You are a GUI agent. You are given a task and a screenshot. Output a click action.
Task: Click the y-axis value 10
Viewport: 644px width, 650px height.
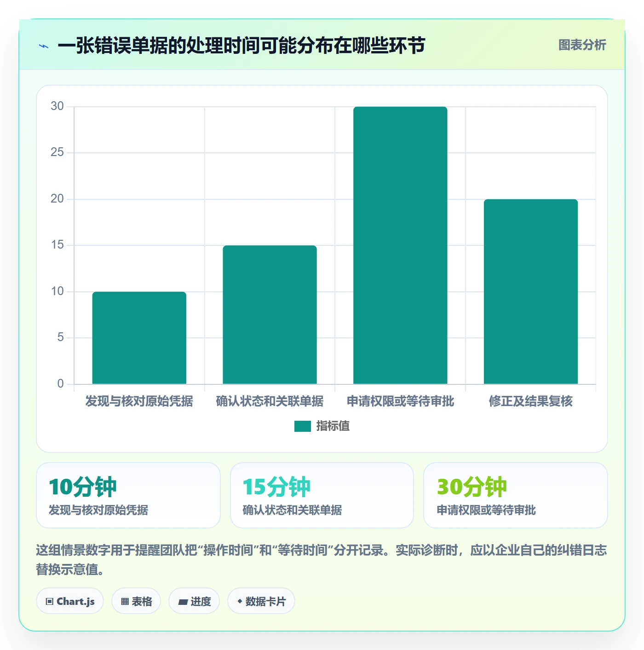pyautogui.click(x=57, y=291)
